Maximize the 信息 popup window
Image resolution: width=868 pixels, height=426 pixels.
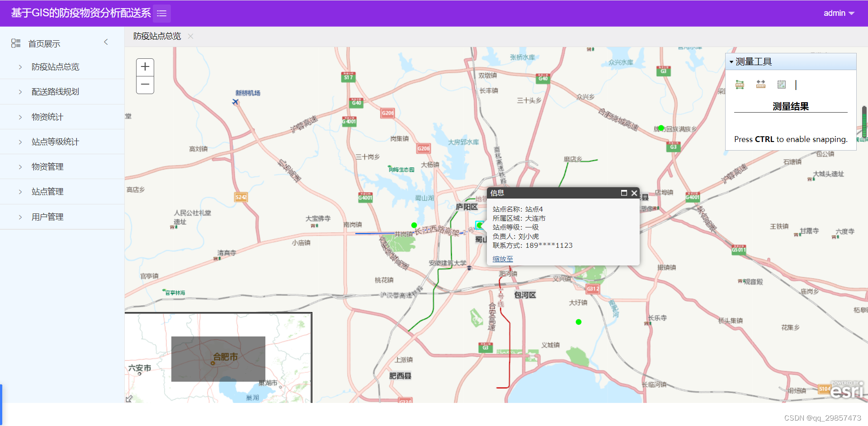click(x=624, y=193)
